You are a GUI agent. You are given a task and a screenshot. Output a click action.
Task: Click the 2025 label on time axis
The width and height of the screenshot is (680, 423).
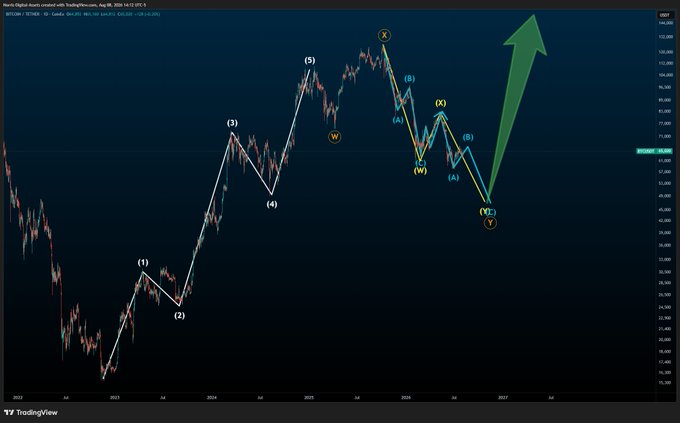pyautogui.click(x=309, y=397)
